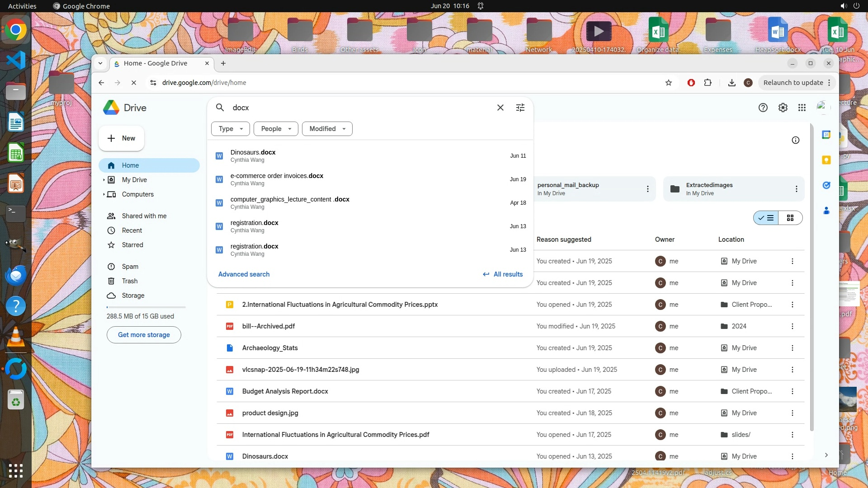
Task: Expand the My Drive tree arrow
Action: coord(104,180)
